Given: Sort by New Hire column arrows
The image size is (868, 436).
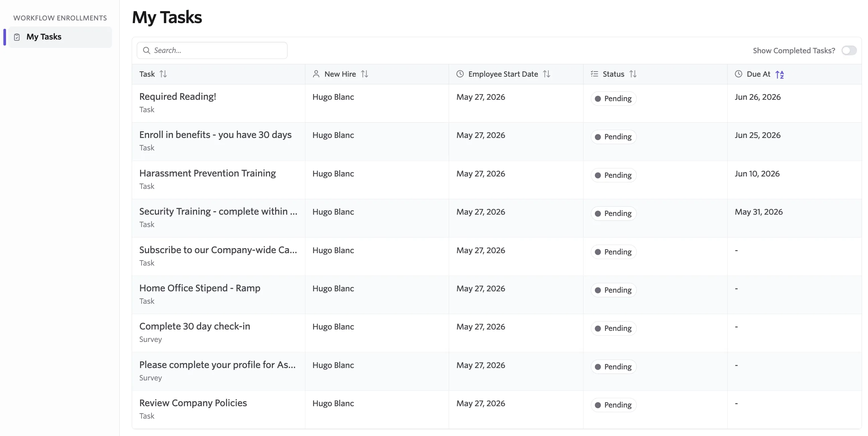Looking at the screenshot, I should 364,74.
